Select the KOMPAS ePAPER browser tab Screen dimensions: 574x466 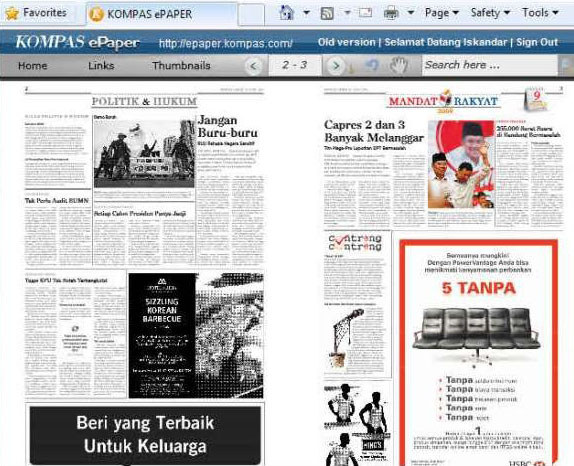coord(161,14)
